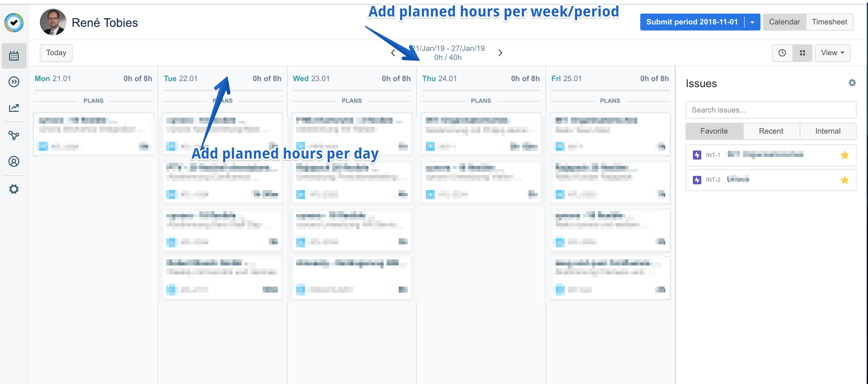The width and height of the screenshot is (868, 384).
Task: Click the Issues panel gear icon
Action: point(852,83)
